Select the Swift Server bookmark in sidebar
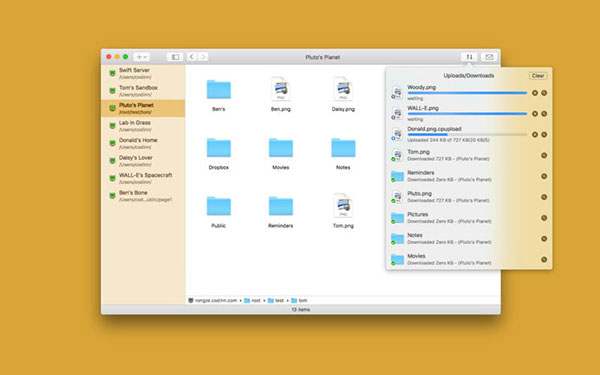 [x=143, y=73]
